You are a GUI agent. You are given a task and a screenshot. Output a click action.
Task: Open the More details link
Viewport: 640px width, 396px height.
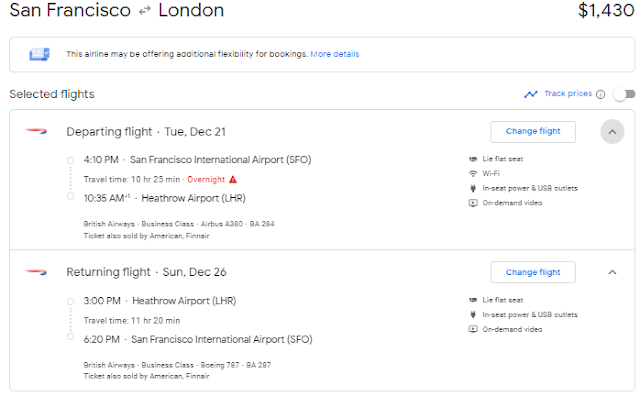point(335,54)
